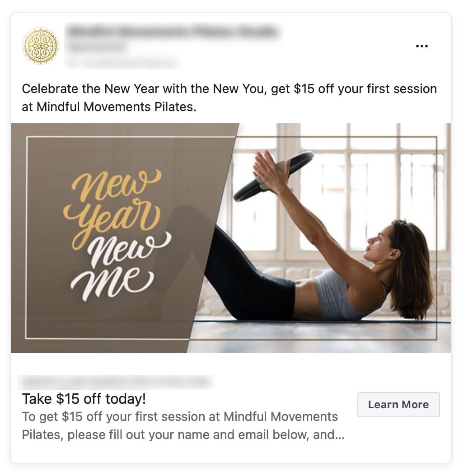Image resolution: width=468 pixels, height=476 pixels.
Task: Click the blurred website URL above the headline
Action: coord(116,381)
